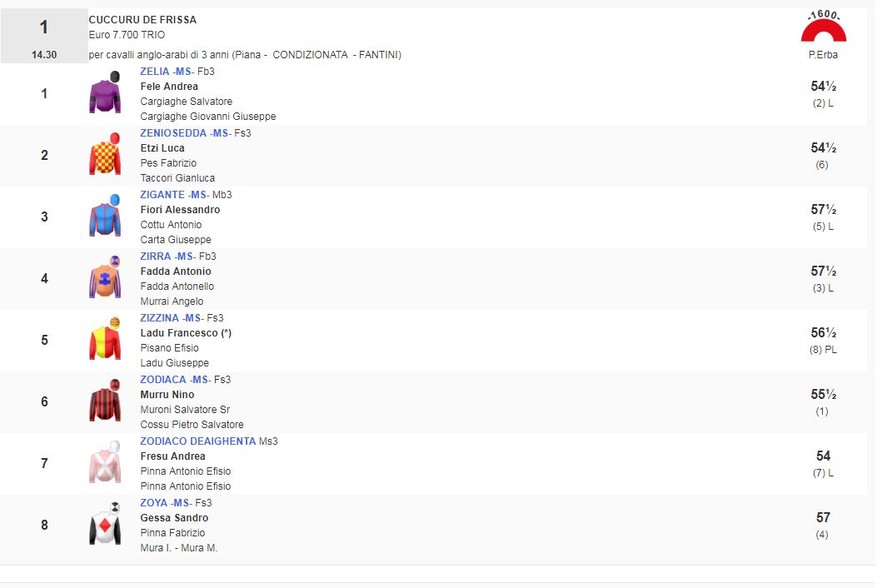Viewport: 882px width, 588px height.
Task: Open horse link ZIRRA -MS-
Action: pyautogui.click(x=167, y=257)
